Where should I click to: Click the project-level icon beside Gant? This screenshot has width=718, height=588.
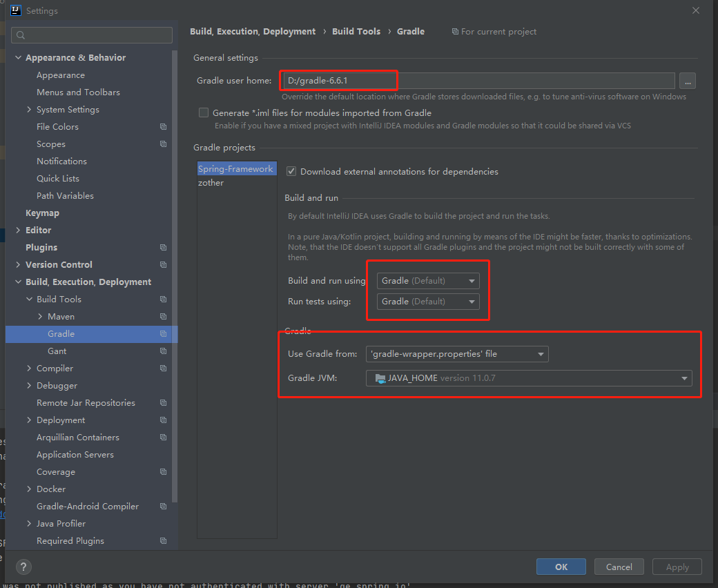tap(163, 351)
